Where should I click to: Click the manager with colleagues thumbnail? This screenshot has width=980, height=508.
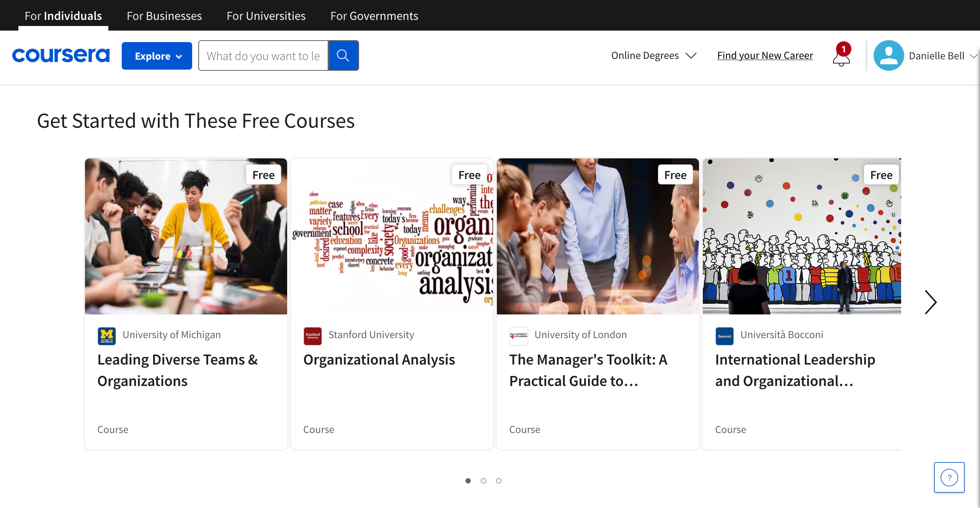point(598,236)
